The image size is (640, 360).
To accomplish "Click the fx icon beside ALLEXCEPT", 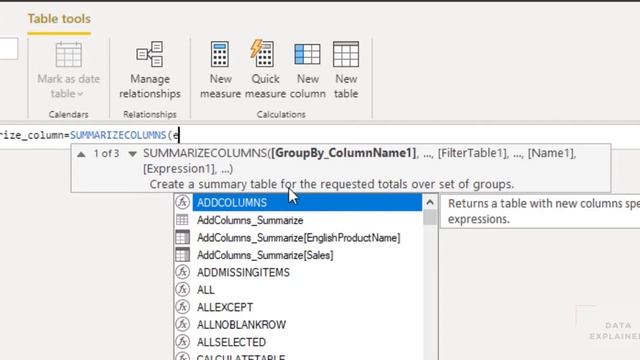I will click(182, 307).
